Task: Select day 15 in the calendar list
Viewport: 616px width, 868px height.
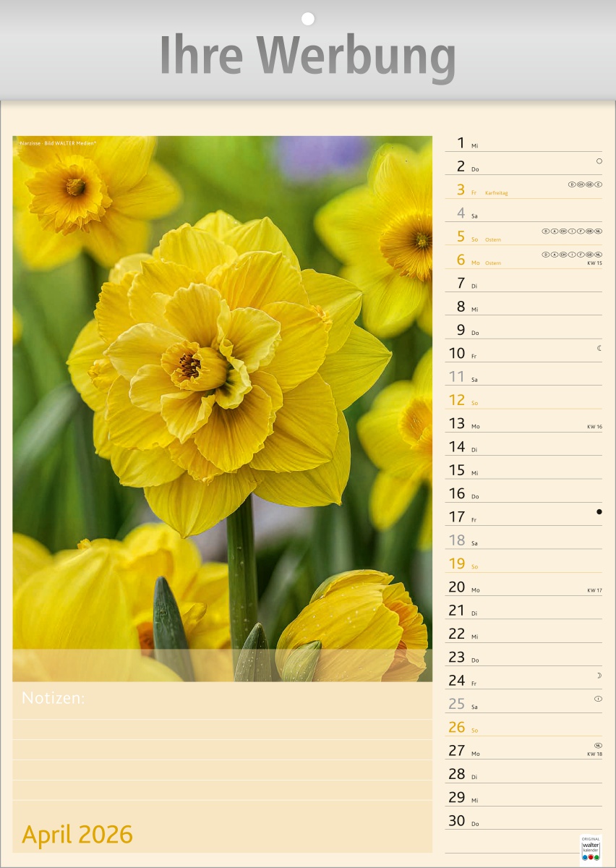Action: [457, 470]
